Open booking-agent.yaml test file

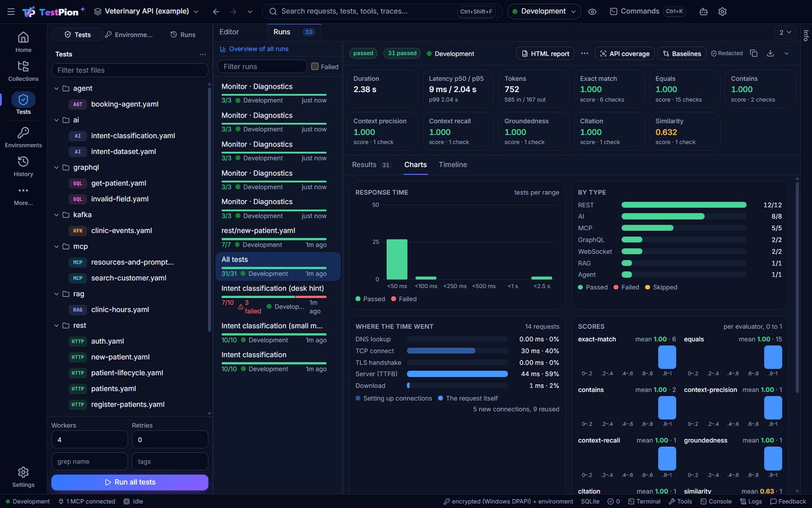tap(125, 104)
